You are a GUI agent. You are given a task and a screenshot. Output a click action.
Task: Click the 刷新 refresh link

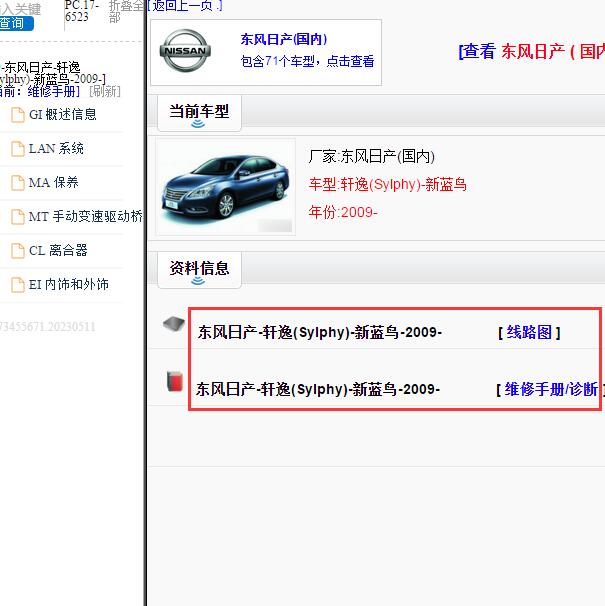pos(105,92)
